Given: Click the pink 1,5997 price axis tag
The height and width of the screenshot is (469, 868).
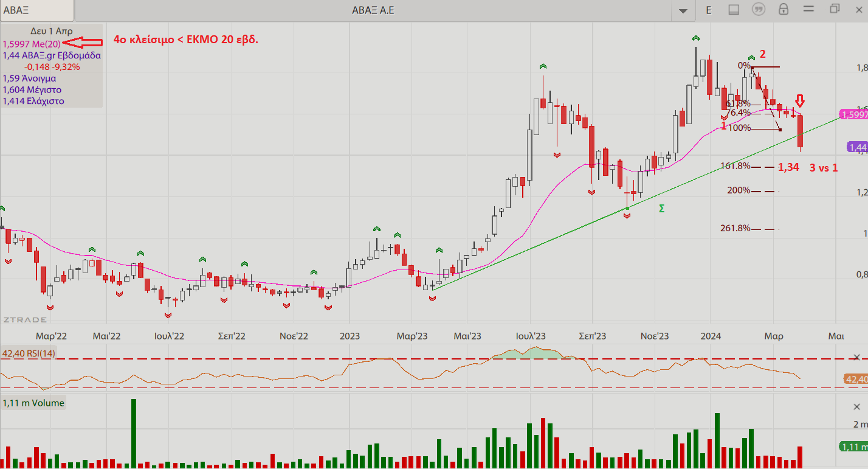Looking at the screenshot, I should [x=853, y=114].
